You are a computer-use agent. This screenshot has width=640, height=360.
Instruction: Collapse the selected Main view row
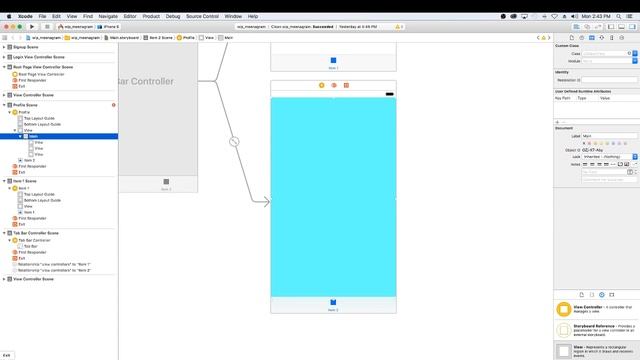click(x=20, y=136)
